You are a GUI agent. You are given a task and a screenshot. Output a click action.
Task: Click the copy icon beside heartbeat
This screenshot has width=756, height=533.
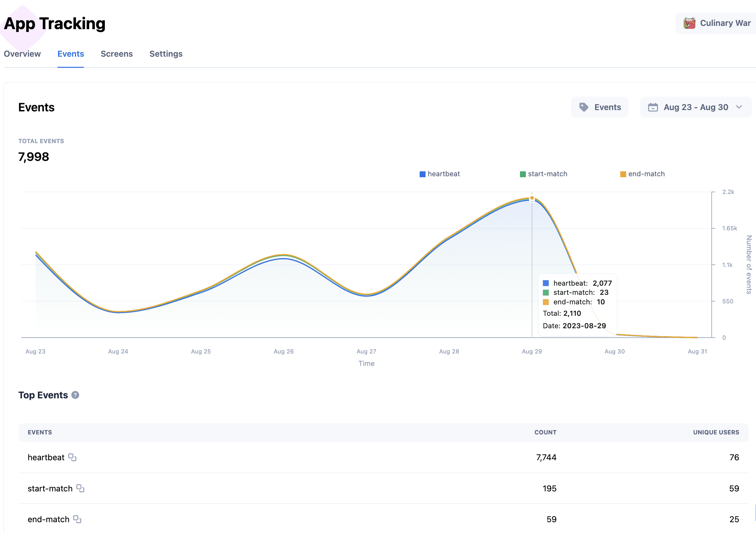pos(72,457)
